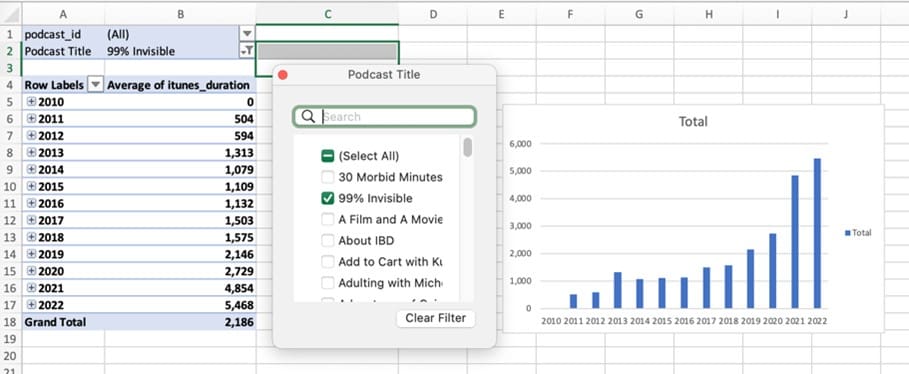The height and width of the screenshot is (374, 909).
Task: Close the Podcast Title filter popup
Action: pyautogui.click(x=283, y=75)
